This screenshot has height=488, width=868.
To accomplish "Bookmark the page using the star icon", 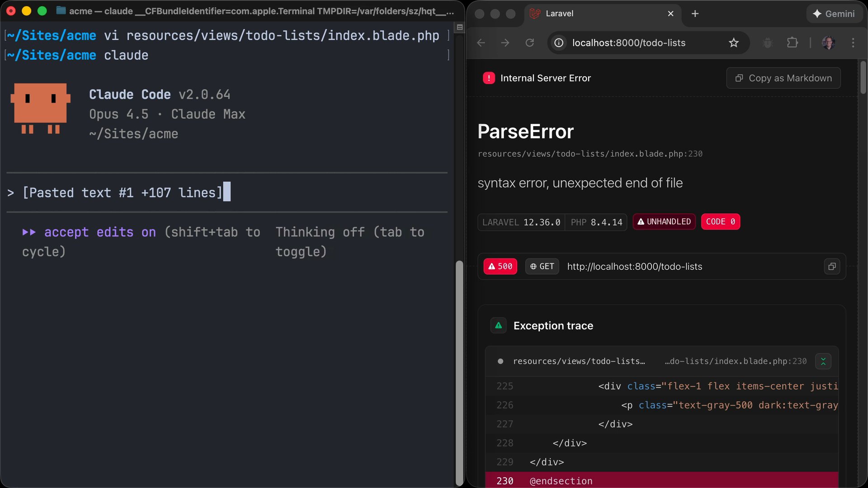I will point(734,42).
